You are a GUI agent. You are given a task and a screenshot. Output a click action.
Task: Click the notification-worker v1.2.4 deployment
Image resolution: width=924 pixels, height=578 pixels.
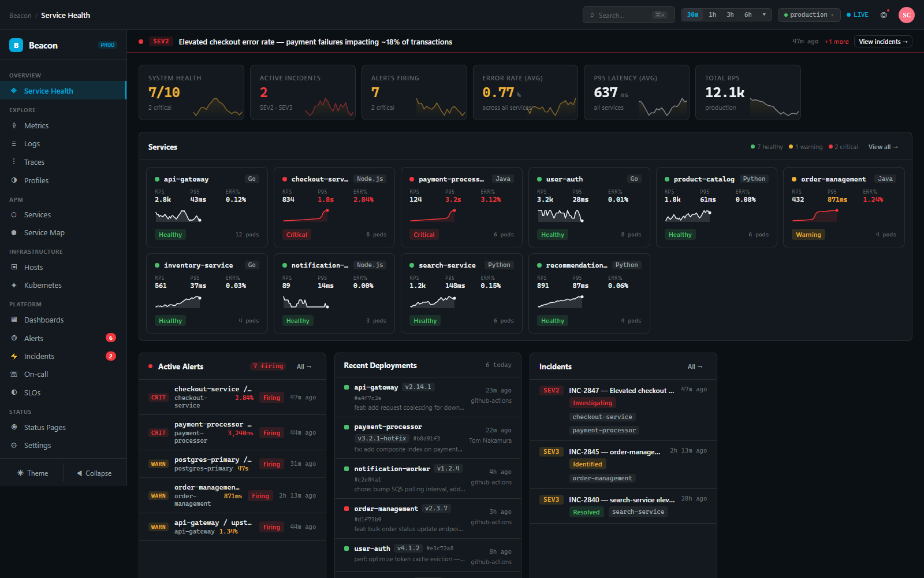pyautogui.click(x=428, y=479)
